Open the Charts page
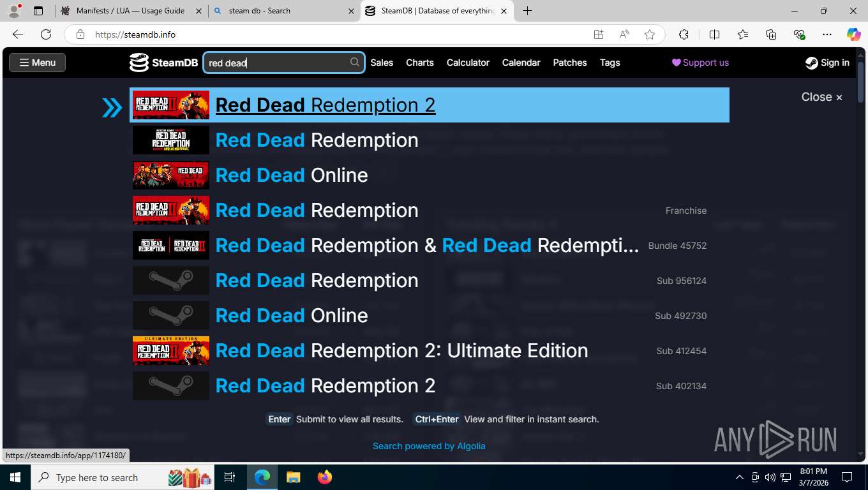The width and height of the screenshot is (868, 490). tap(420, 63)
